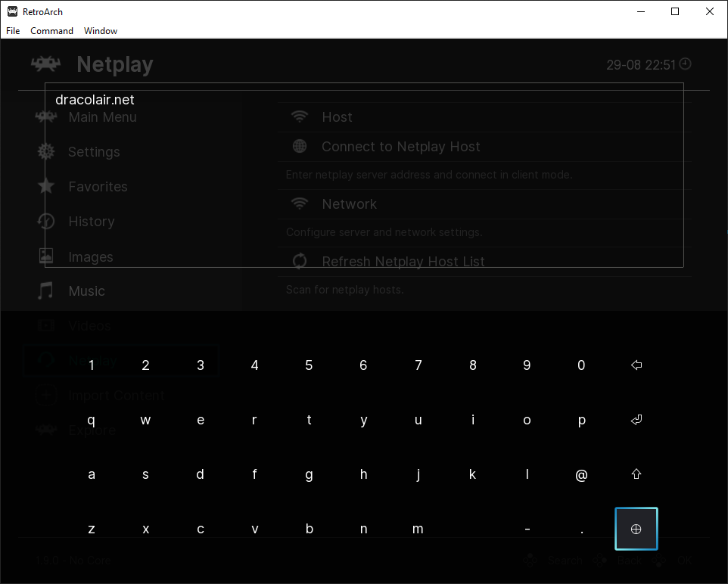Click the Settings gear icon in sidebar
The width and height of the screenshot is (728, 584).
(x=46, y=151)
